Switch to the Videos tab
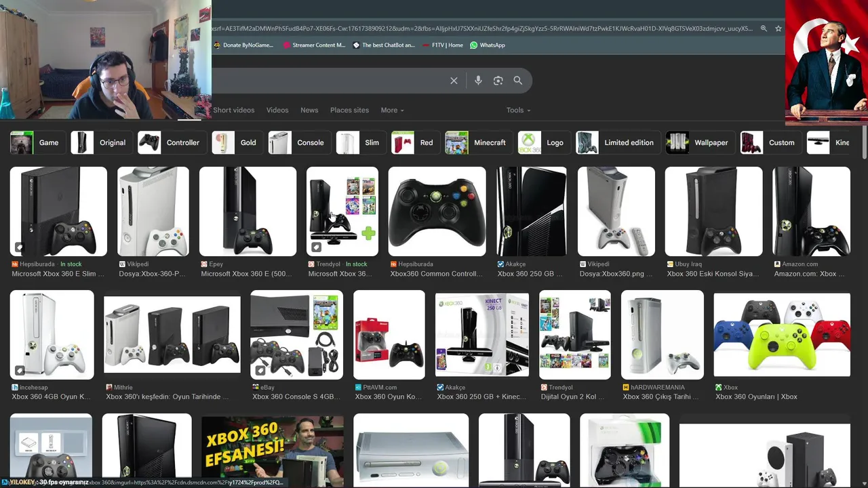Image resolution: width=868 pixels, height=488 pixels. (277, 110)
